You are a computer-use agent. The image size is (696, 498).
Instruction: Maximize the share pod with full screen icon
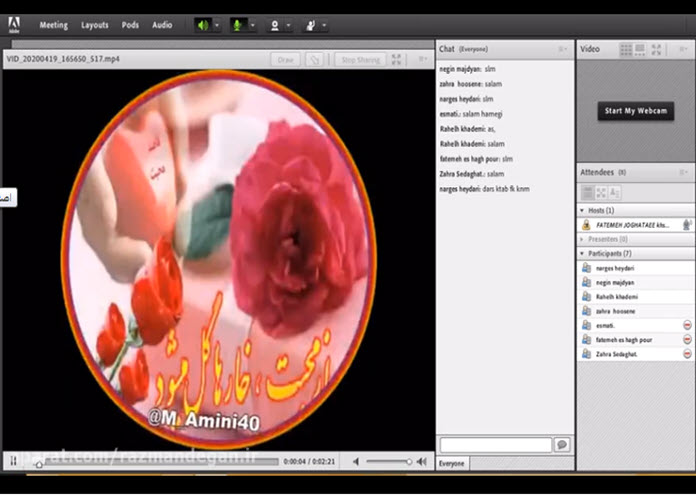point(396,59)
